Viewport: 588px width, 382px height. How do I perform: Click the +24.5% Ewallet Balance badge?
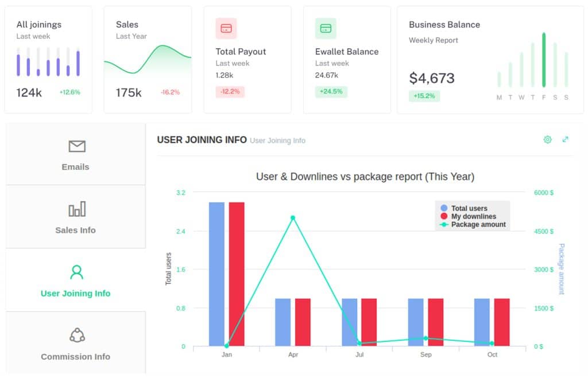[x=331, y=91]
